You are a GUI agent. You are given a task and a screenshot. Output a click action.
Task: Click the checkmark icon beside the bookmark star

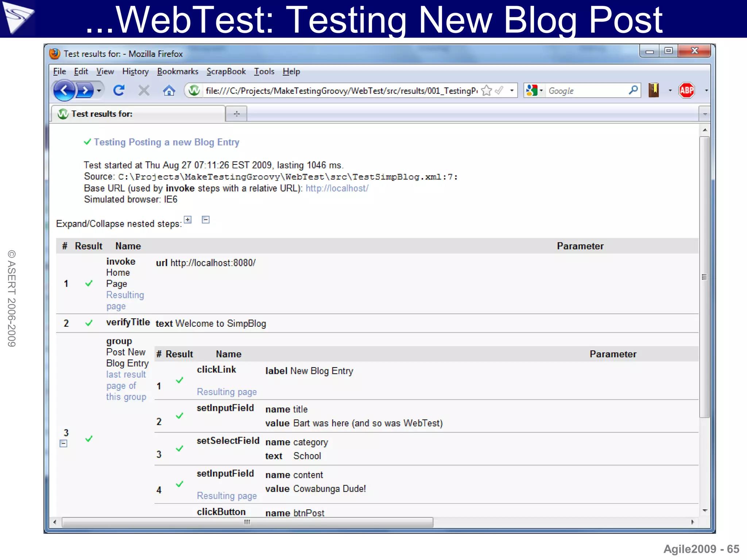click(x=499, y=90)
